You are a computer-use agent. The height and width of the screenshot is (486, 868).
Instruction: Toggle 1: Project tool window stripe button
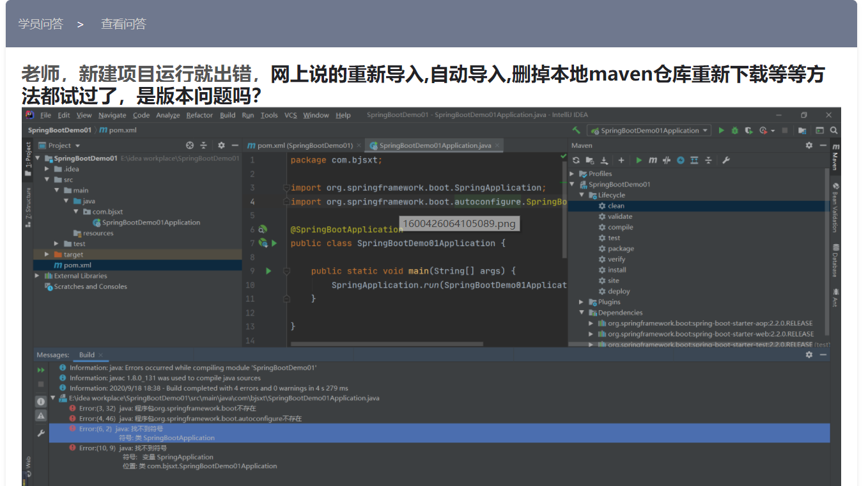tap(27, 159)
